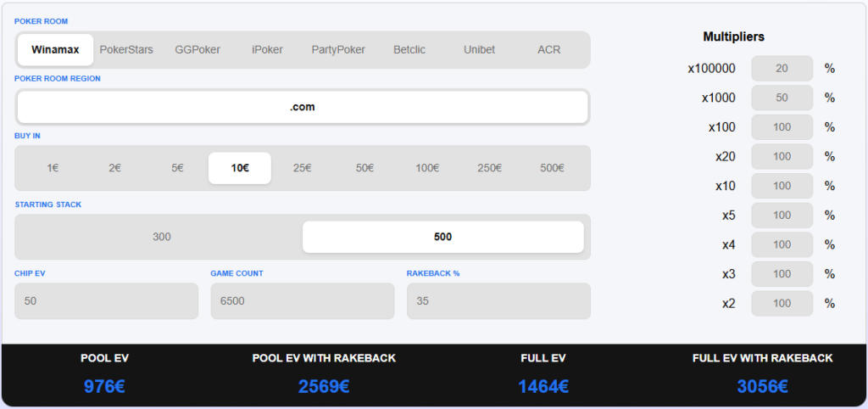Select the PokerStars poker room
The width and height of the screenshot is (868, 409).
(x=126, y=50)
